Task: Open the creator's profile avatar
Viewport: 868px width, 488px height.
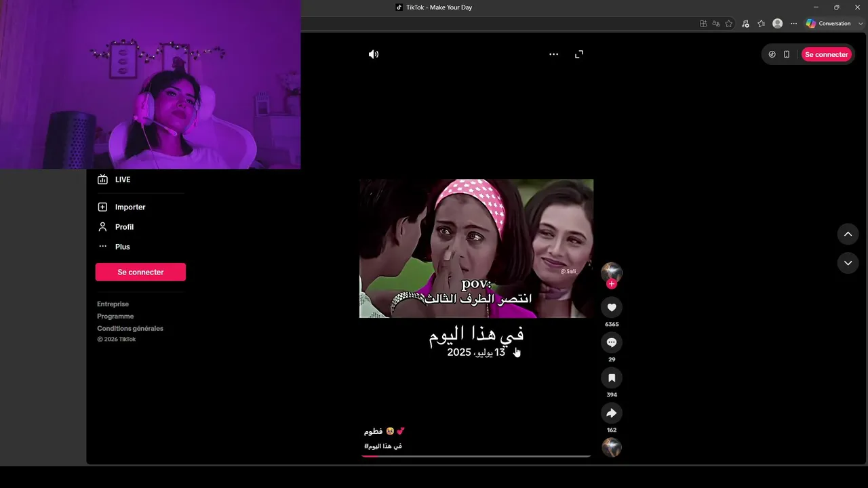Action: click(x=612, y=272)
